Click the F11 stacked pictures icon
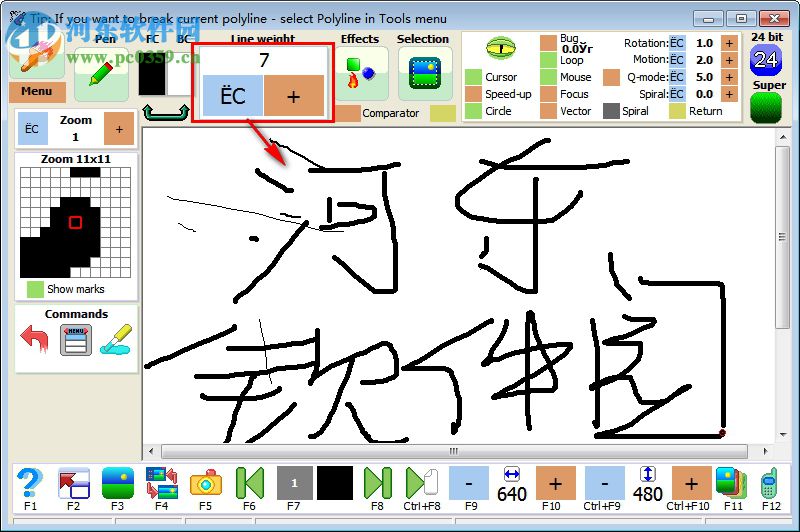Viewport: 800px width, 532px height. [x=732, y=482]
